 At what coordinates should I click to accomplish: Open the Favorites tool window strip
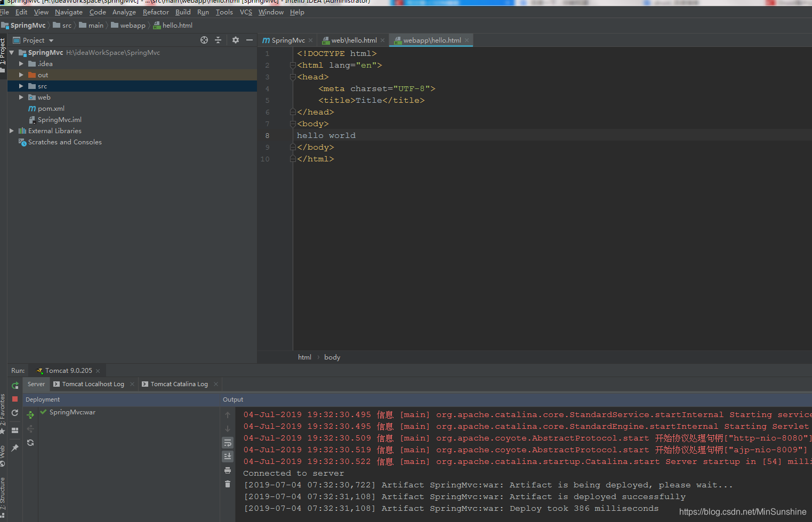pos(3,413)
